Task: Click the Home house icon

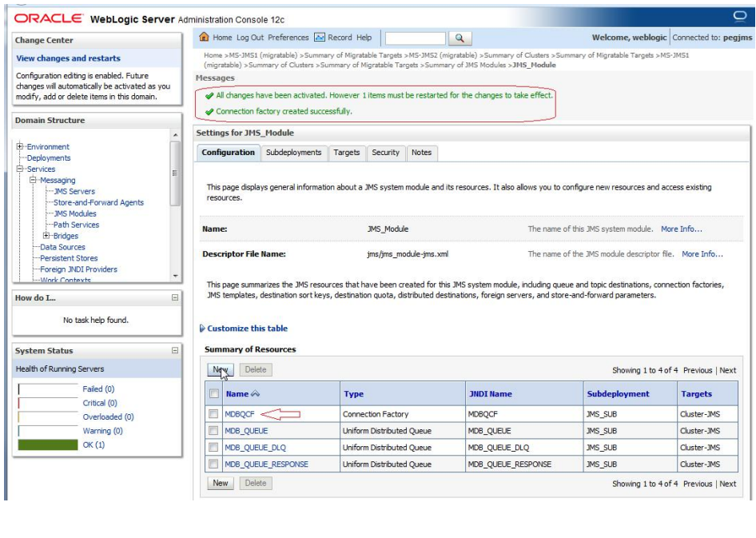Action: point(204,37)
